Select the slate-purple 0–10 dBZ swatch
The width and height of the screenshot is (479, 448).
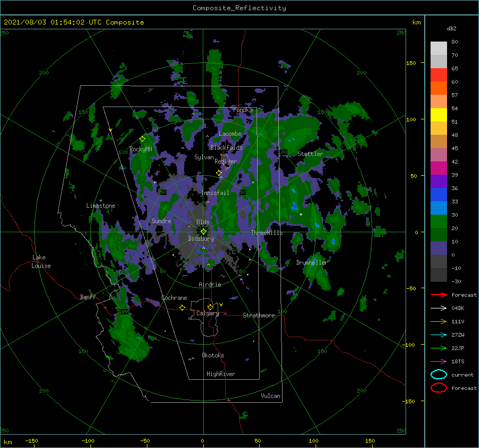click(x=439, y=248)
